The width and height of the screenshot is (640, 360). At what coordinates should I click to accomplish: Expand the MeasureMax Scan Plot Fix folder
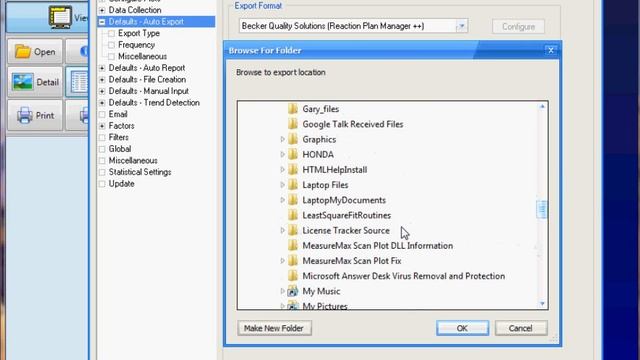[282, 260]
